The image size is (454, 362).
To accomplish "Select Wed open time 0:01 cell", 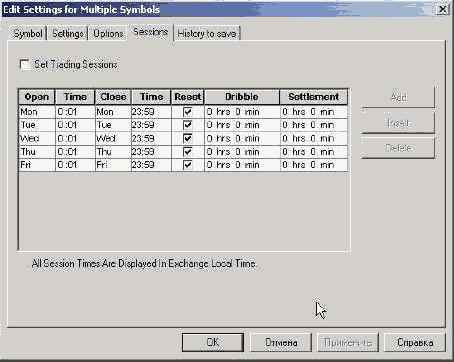I will point(75,138).
